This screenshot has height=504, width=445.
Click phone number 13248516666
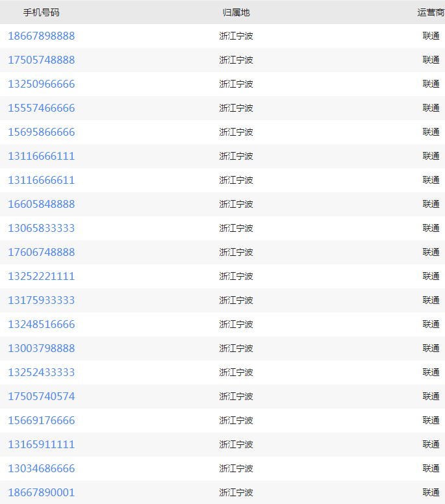point(41,324)
